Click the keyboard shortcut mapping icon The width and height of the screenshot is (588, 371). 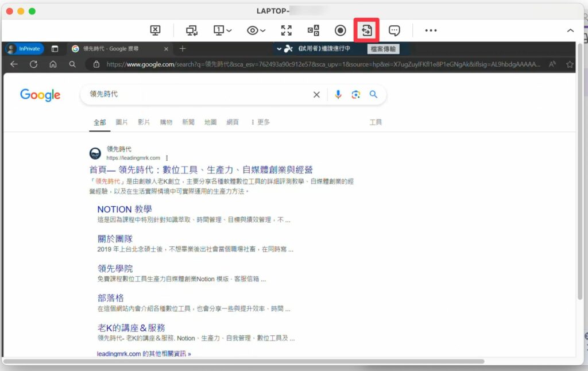pos(314,30)
